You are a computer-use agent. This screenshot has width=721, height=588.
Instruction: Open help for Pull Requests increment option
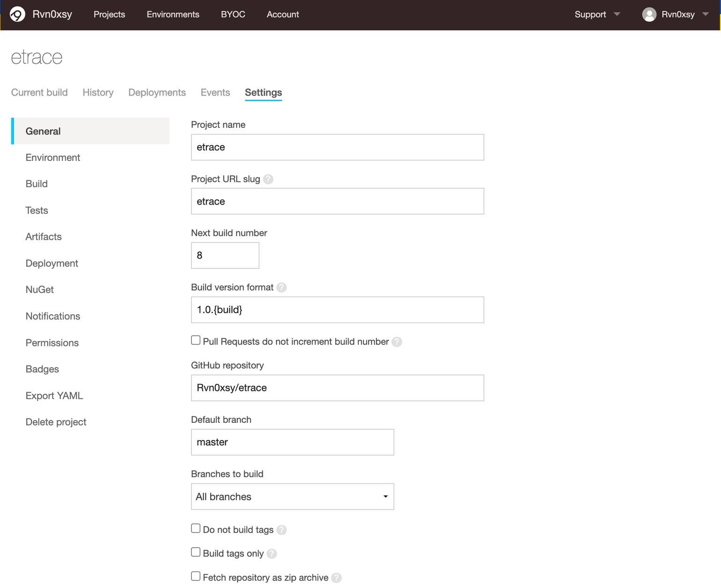click(397, 342)
